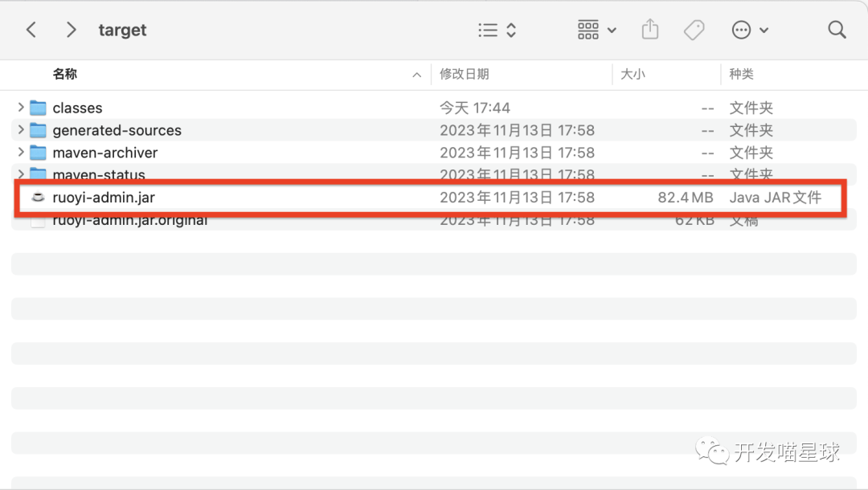The image size is (868, 490).
Task: Select the generated-sources folder icon
Action: click(x=38, y=130)
